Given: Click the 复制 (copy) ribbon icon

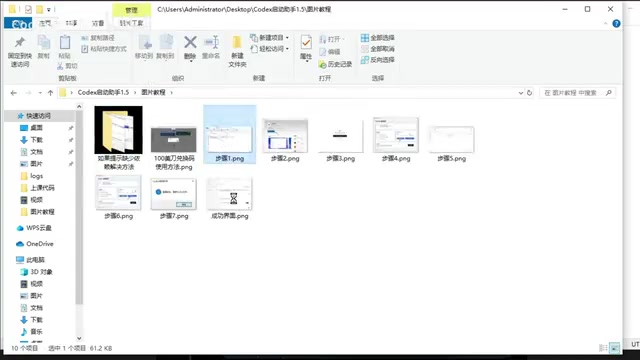Looking at the screenshot, I should [x=44, y=42].
